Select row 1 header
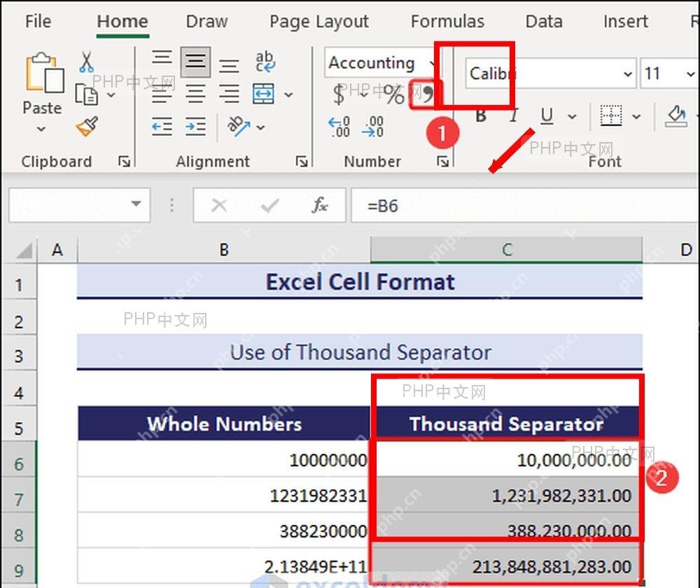This screenshot has width=700, height=588. click(19, 285)
